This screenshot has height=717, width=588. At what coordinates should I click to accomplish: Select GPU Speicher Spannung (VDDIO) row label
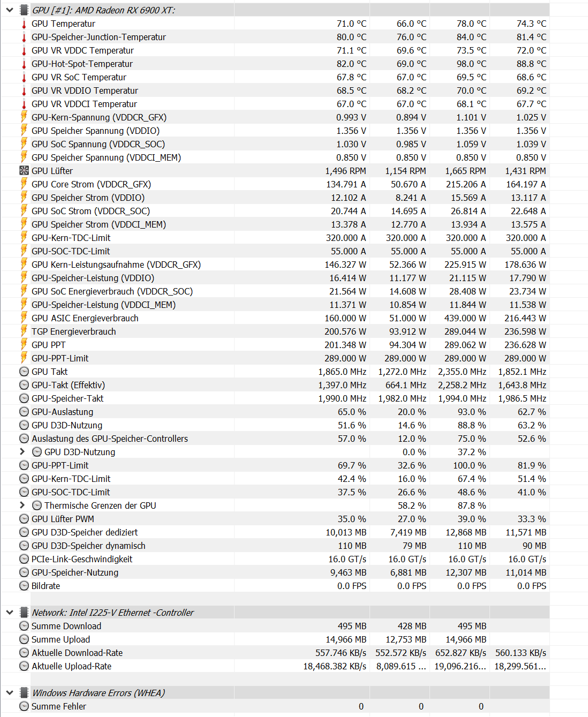point(95,131)
